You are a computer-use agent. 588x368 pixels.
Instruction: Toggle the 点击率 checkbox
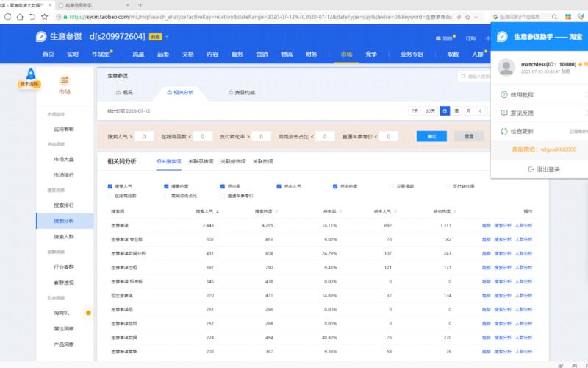tap(223, 186)
